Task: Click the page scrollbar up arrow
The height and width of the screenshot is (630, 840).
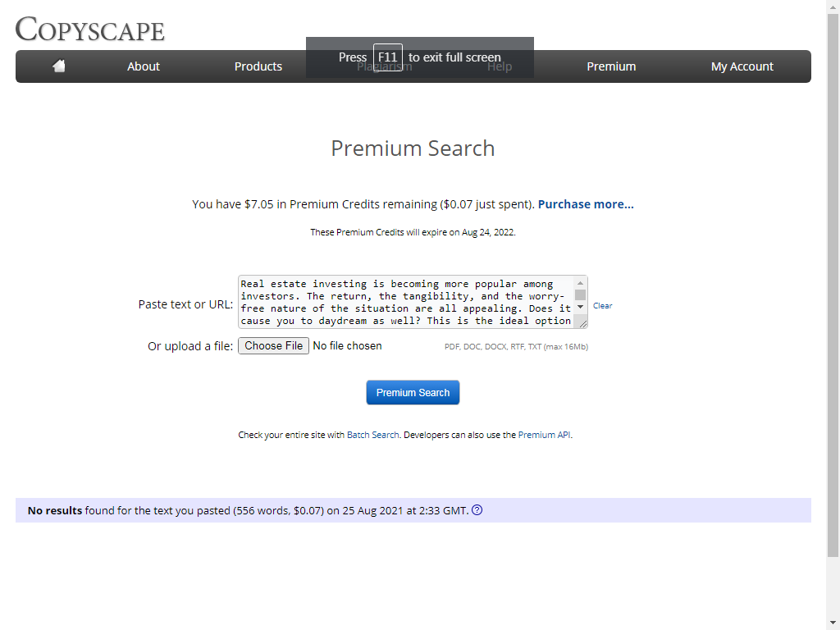Action: point(833,6)
